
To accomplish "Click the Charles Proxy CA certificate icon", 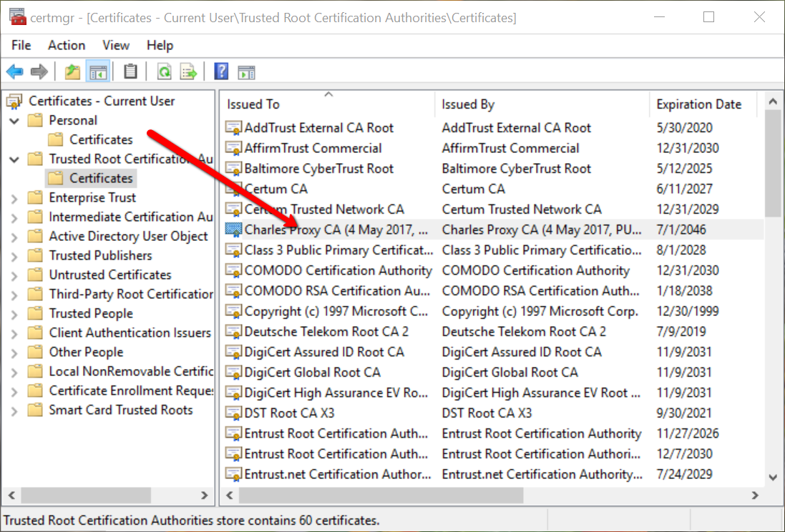I will click(233, 230).
